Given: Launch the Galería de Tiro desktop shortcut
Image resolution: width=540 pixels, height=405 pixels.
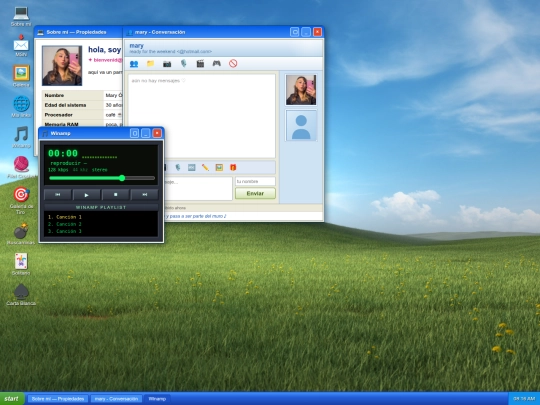Looking at the screenshot, I should 21,200.
